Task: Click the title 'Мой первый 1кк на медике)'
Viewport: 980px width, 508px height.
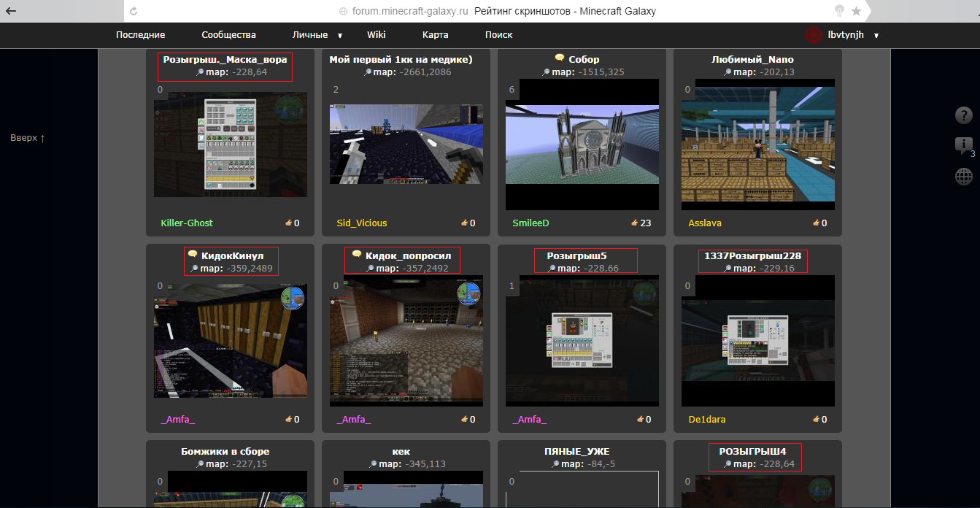Action: click(x=401, y=59)
